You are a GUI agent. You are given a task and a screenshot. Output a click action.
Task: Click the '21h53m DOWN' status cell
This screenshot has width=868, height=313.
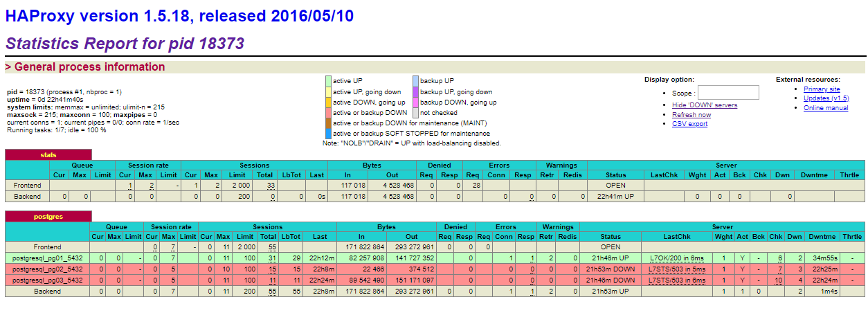(611, 269)
